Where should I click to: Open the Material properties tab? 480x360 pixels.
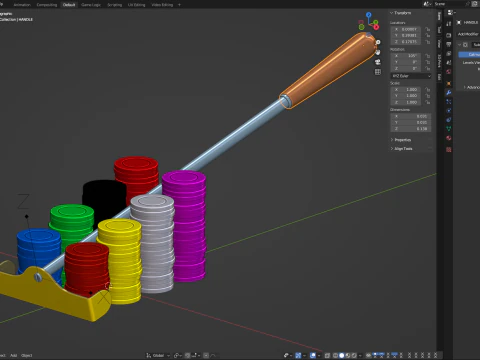coord(449,138)
